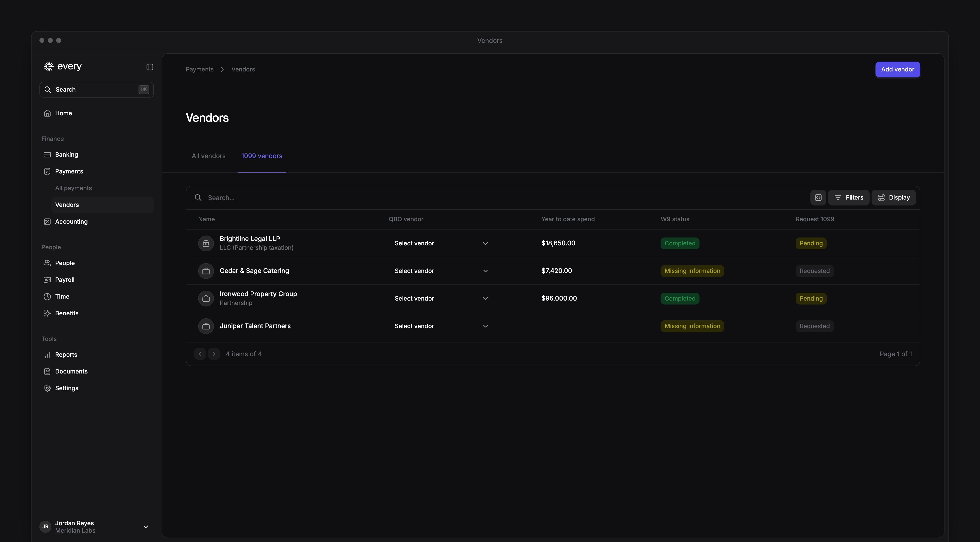Open QBO vendor dropdown for Brightline Legal LLP
Viewport: 980px width, 542px height.
click(x=441, y=243)
